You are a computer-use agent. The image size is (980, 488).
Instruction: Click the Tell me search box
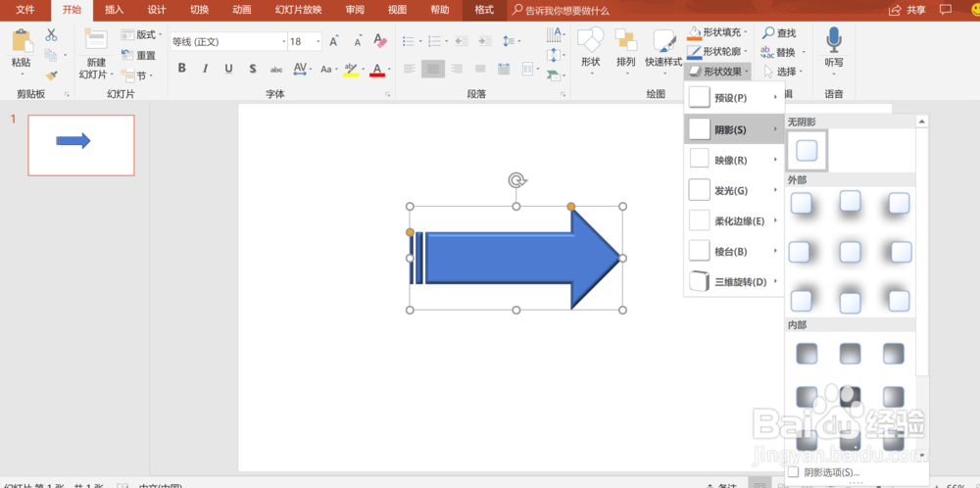pyautogui.click(x=560, y=10)
